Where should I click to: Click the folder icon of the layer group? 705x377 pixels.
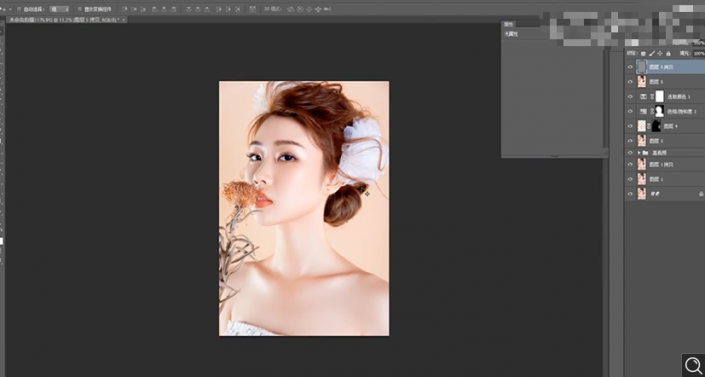tap(645, 153)
